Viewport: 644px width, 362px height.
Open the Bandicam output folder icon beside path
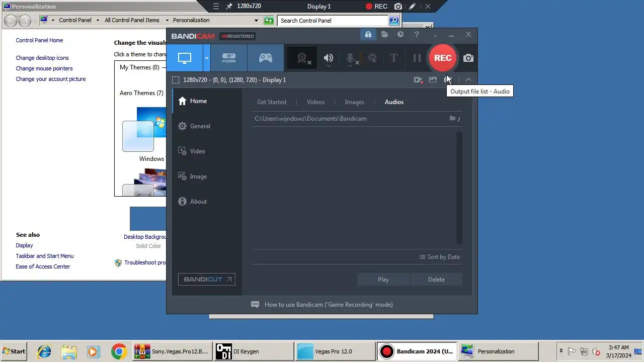pos(453,119)
